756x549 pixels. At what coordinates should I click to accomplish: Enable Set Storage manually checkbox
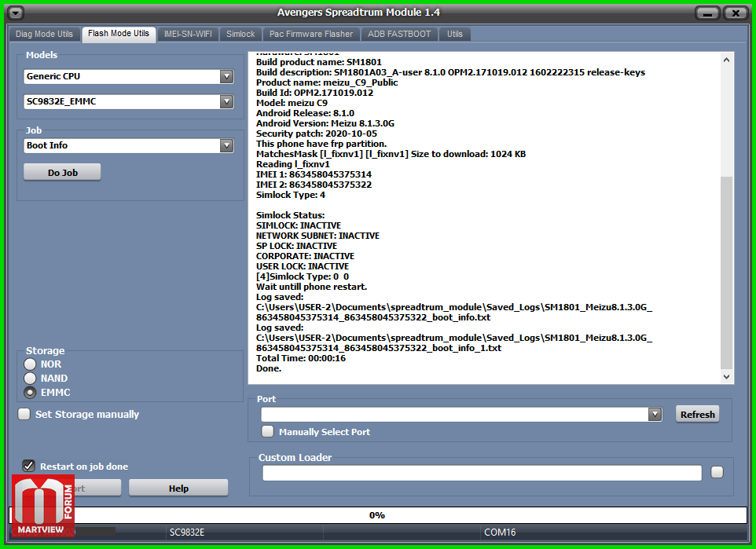click(x=24, y=414)
